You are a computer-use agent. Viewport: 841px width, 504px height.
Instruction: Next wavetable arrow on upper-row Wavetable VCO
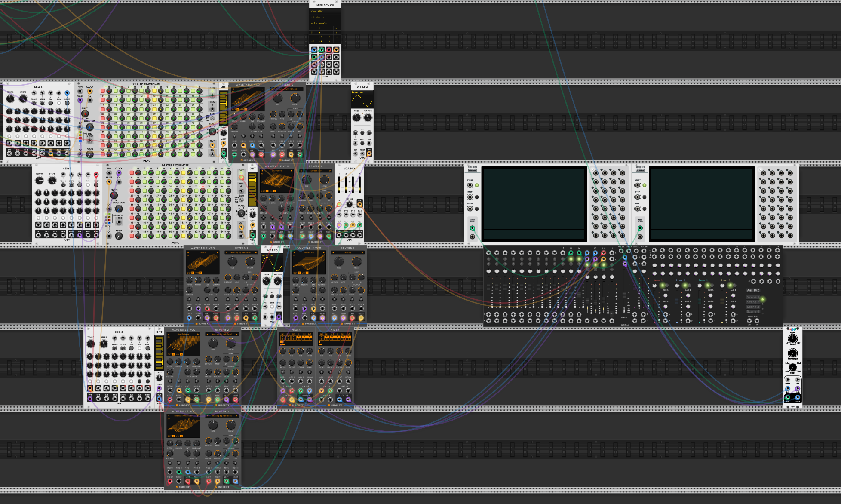click(x=262, y=89)
